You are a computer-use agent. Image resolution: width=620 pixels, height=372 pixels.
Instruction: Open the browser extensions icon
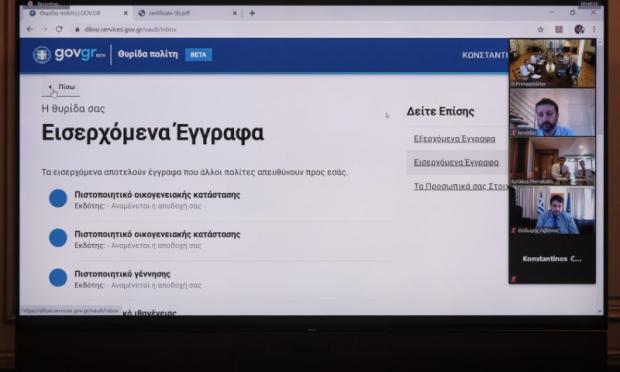coord(559,29)
